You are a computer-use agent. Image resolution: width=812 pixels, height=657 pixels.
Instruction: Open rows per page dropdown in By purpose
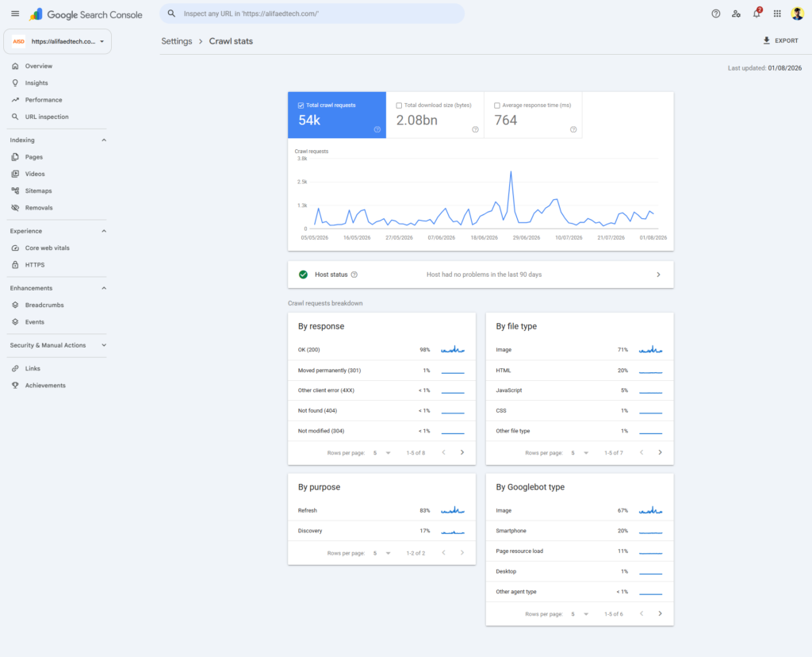click(x=381, y=553)
